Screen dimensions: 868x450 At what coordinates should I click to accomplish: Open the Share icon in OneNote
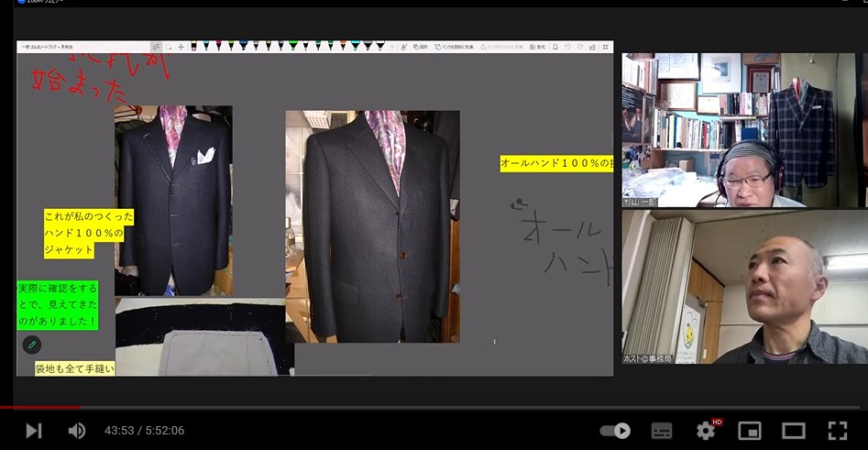(592, 47)
